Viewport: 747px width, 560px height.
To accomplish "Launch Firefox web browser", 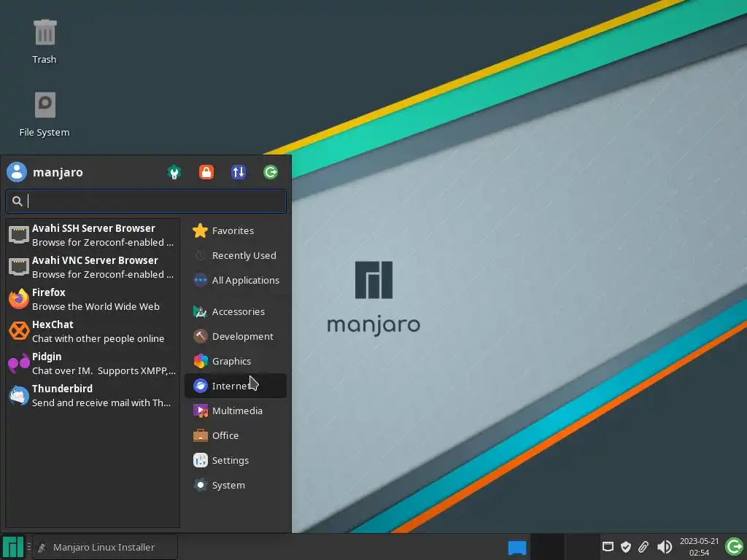I will (93, 299).
